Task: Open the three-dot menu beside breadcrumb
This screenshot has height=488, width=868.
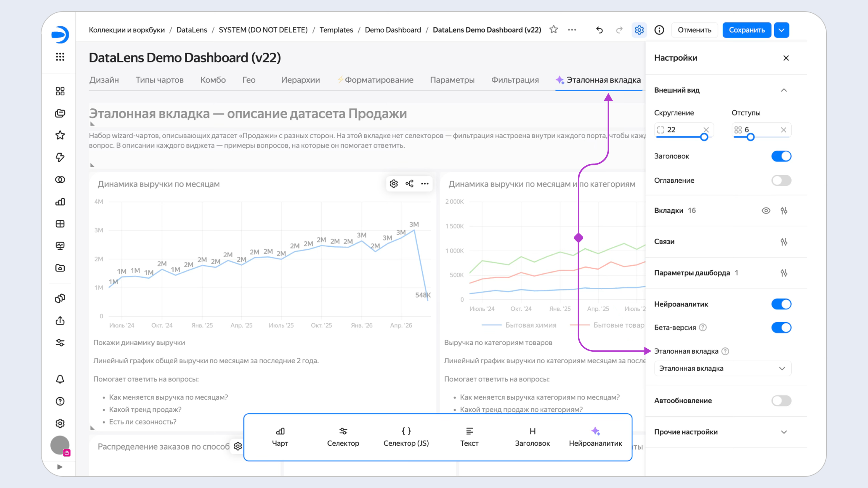Action: pos(572,30)
